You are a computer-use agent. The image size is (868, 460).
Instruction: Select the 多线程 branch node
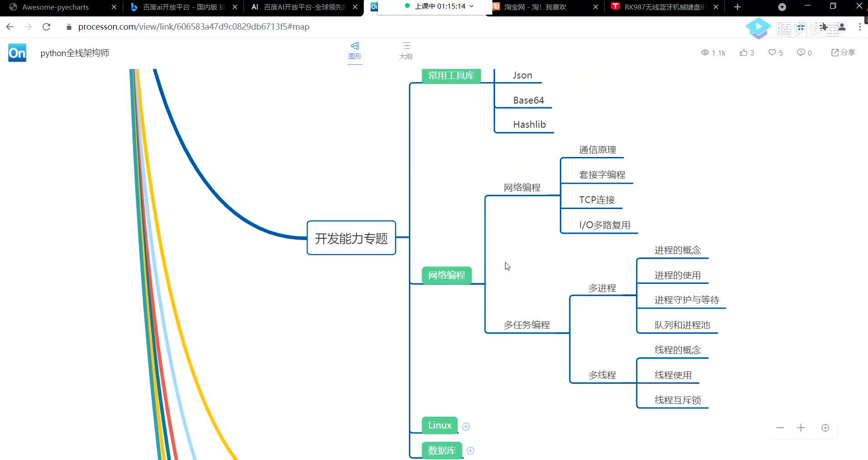[602, 375]
